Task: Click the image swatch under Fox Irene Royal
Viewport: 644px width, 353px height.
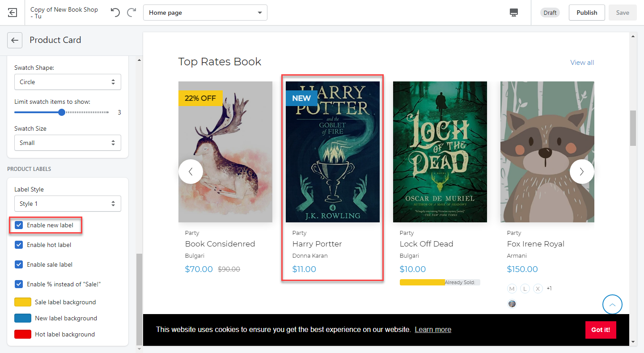Action: 512,304
